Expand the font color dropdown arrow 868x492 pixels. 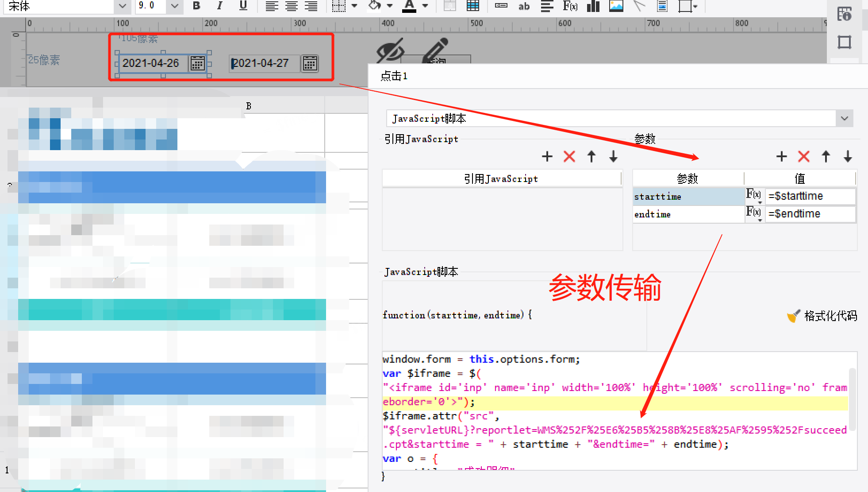tap(425, 6)
